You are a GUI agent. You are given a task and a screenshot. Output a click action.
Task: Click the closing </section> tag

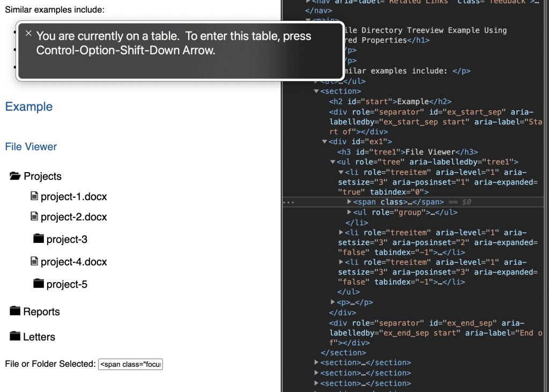[344, 353]
